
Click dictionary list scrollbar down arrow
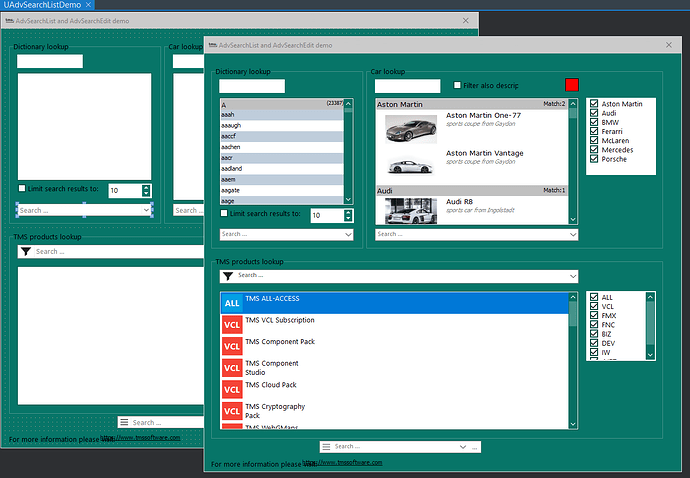[x=348, y=199]
